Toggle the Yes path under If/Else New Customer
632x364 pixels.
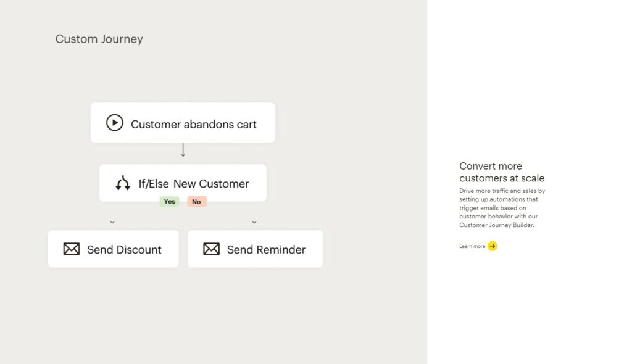(170, 201)
